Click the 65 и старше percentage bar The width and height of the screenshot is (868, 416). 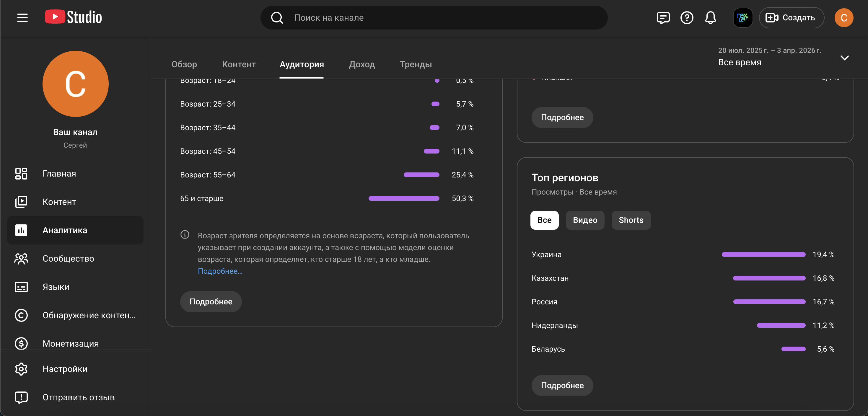point(404,198)
